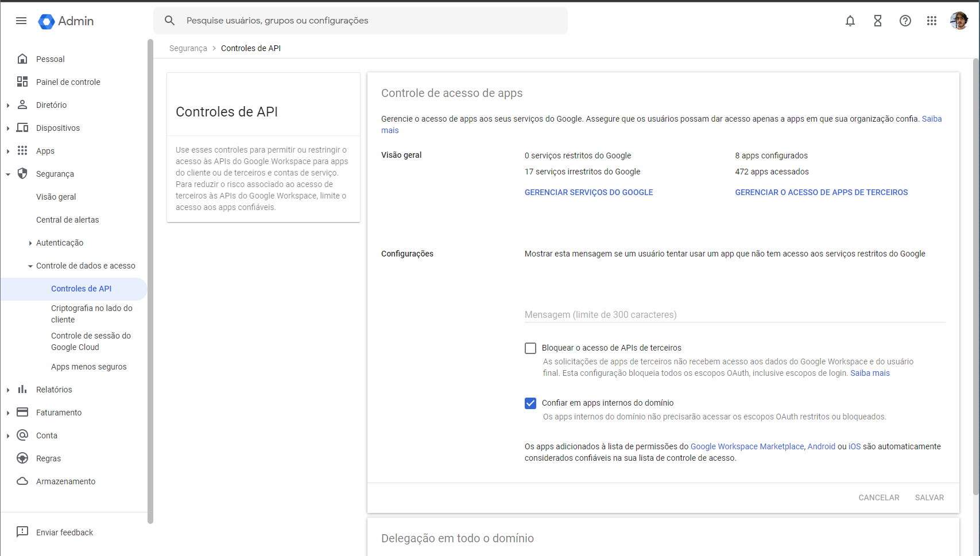Click the CANCELAR button
980x556 pixels.
(x=878, y=497)
